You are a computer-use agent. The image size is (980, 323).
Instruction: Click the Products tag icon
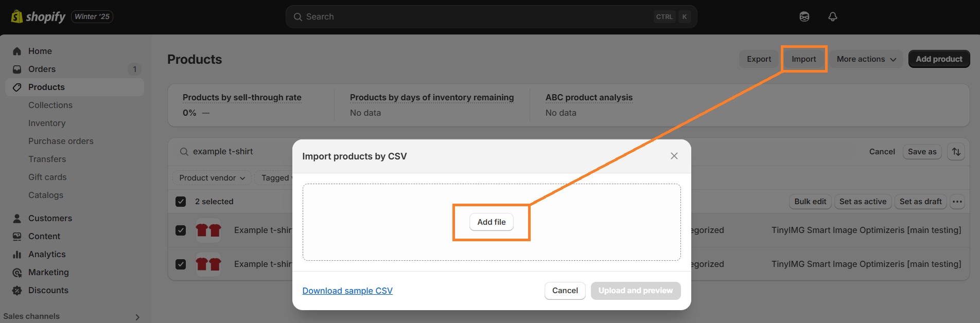tap(17, 87)
